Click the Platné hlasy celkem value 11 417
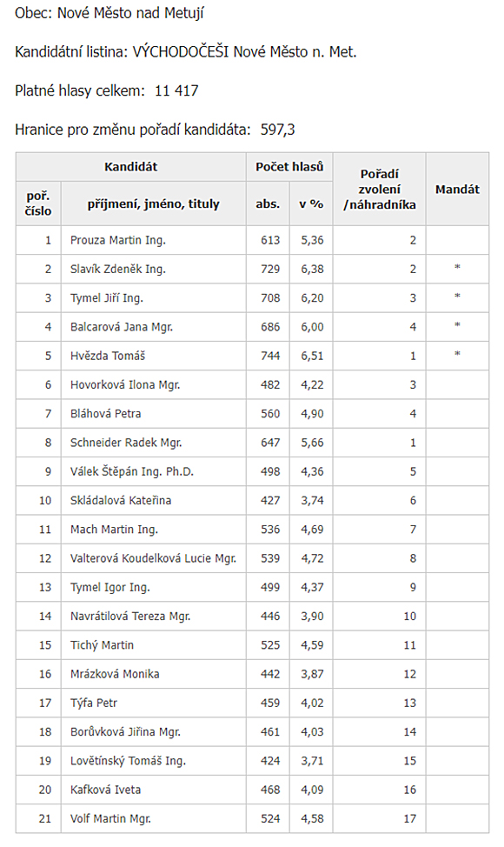 point(176,90)
